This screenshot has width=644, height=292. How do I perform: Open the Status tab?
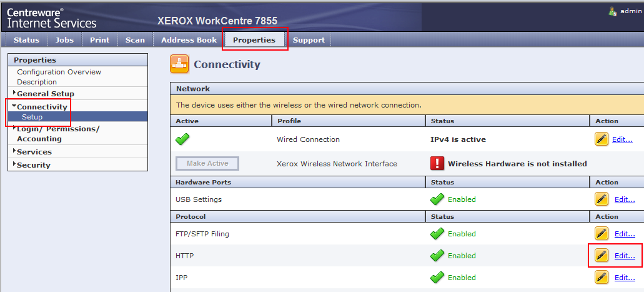click(x=27, y=40)
